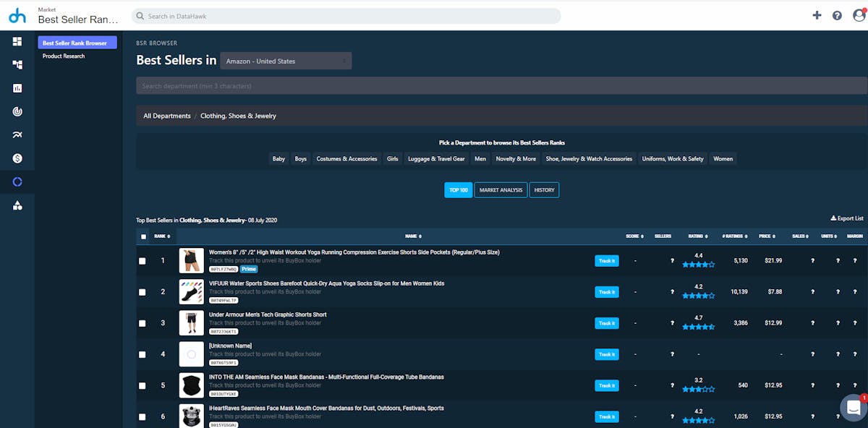Select the TOP 100 tab

tap(459, 190)
